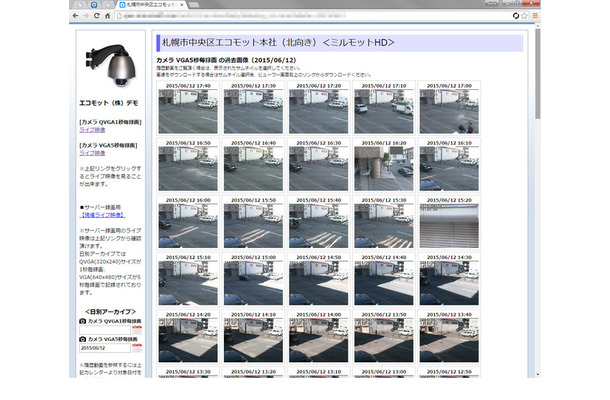Image resolution: width=610 pixels, height=400 pixels.
Task: Open the 【現場ライブ映像】 server recording link
Action: click(102, 215)
